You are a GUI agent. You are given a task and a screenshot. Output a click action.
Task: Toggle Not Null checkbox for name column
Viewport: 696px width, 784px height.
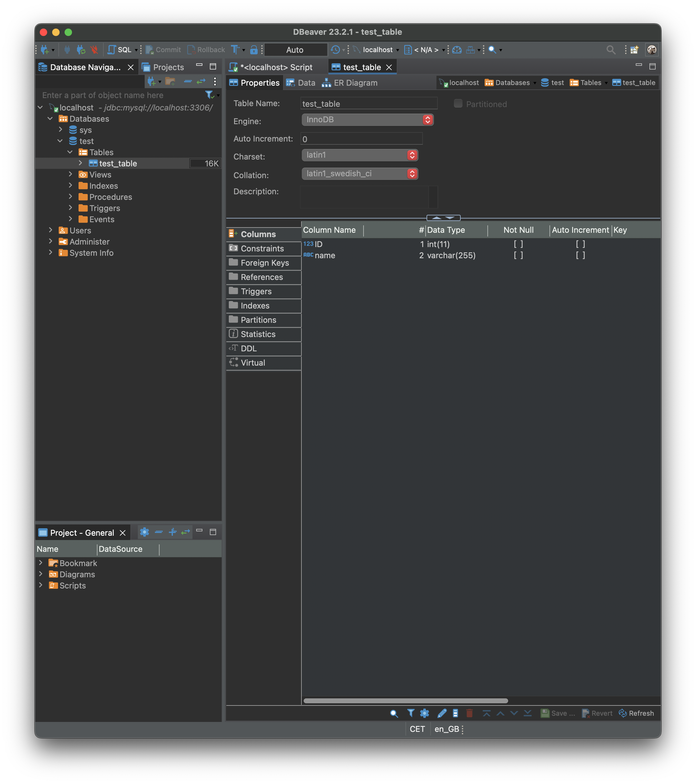518,255
